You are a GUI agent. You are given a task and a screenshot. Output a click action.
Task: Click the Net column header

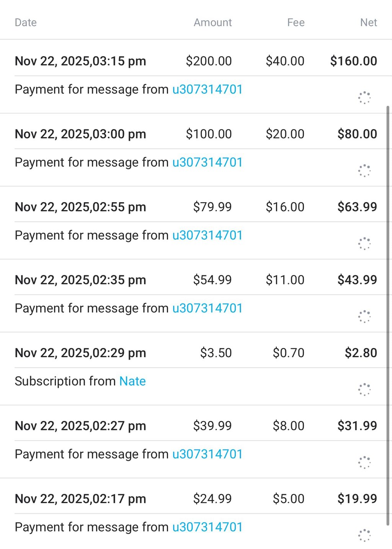point(368,23)
